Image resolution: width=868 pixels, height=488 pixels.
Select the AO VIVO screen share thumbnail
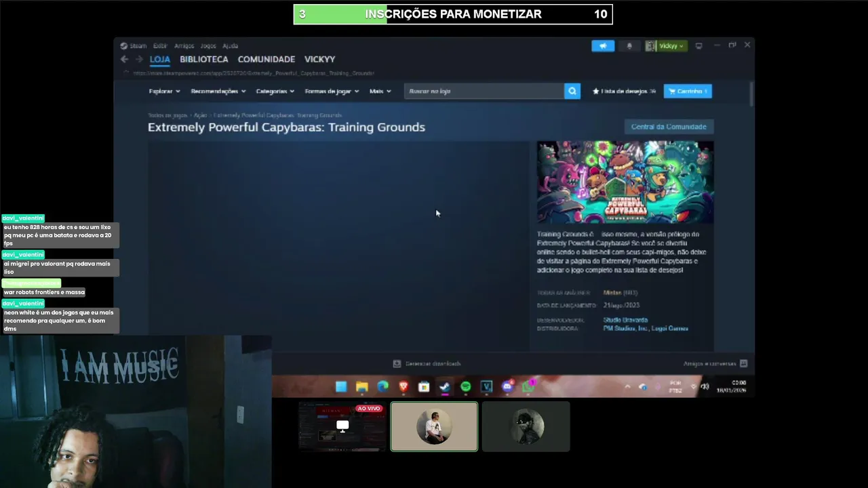[x=342, y=426]
